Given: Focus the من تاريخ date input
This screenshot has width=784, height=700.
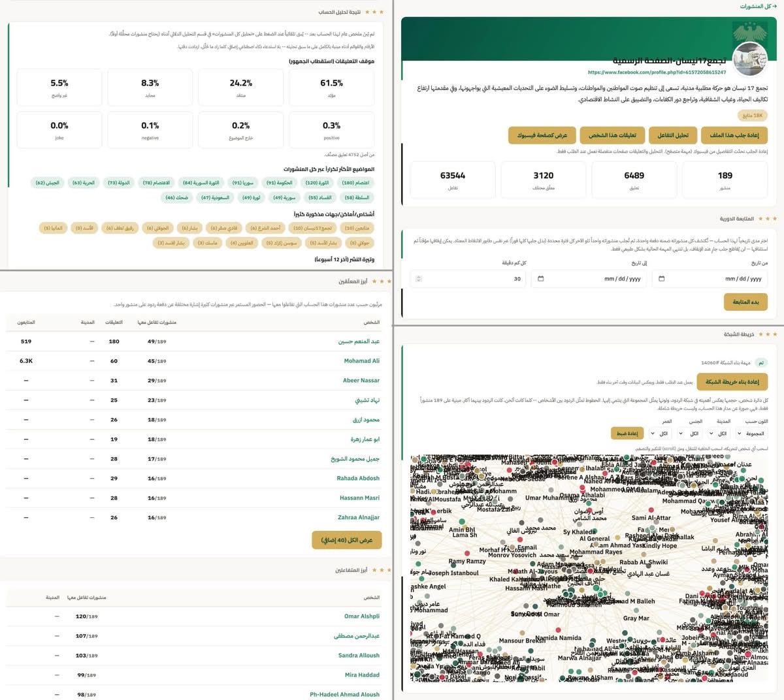Looking at the screenshot, I should (710, 279).
